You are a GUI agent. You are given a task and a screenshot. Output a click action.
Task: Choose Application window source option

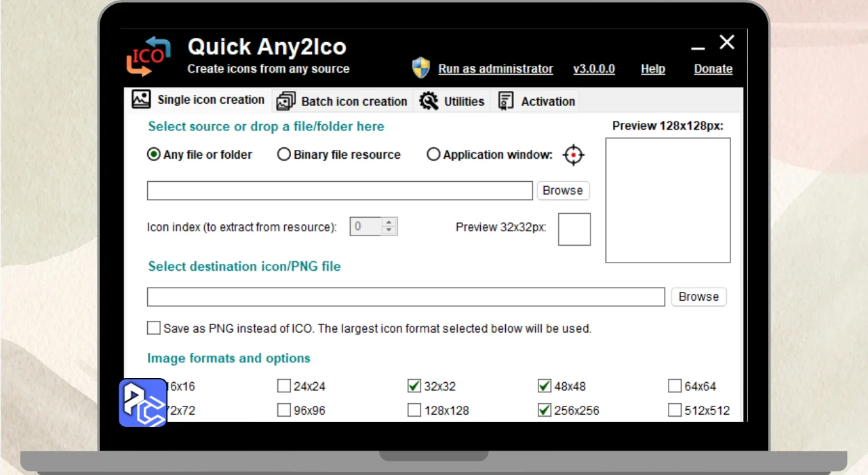490,155
